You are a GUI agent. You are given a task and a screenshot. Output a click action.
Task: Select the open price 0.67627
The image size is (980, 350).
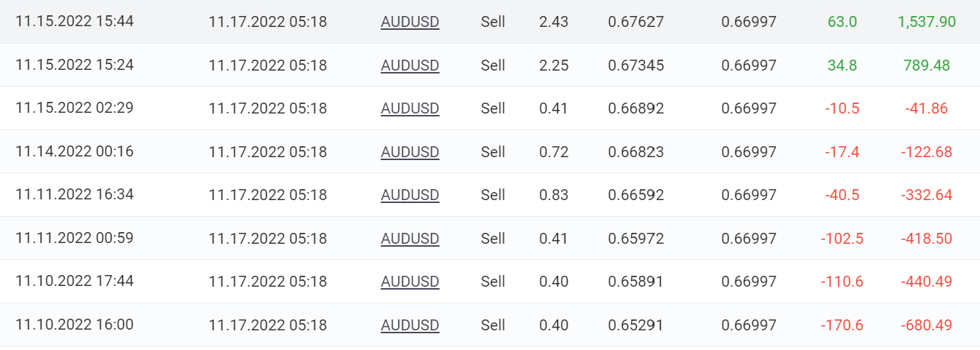(x=636, y=22)
